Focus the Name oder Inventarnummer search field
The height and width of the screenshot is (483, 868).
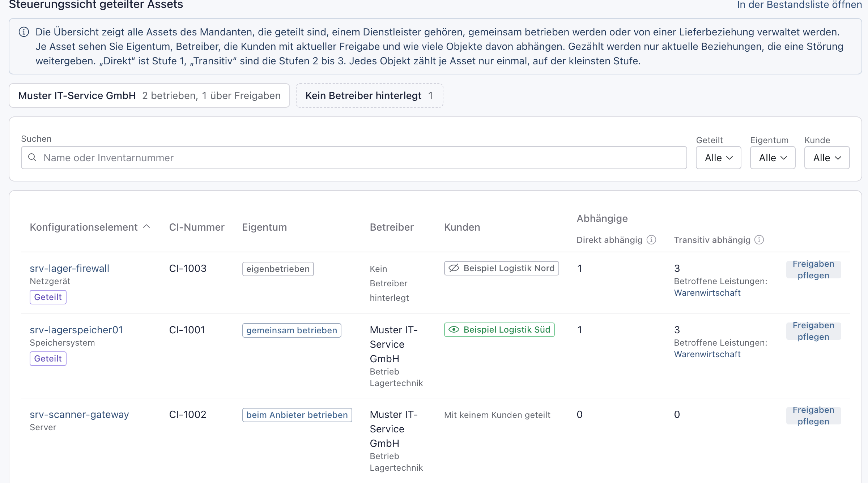tap(354, 158)
